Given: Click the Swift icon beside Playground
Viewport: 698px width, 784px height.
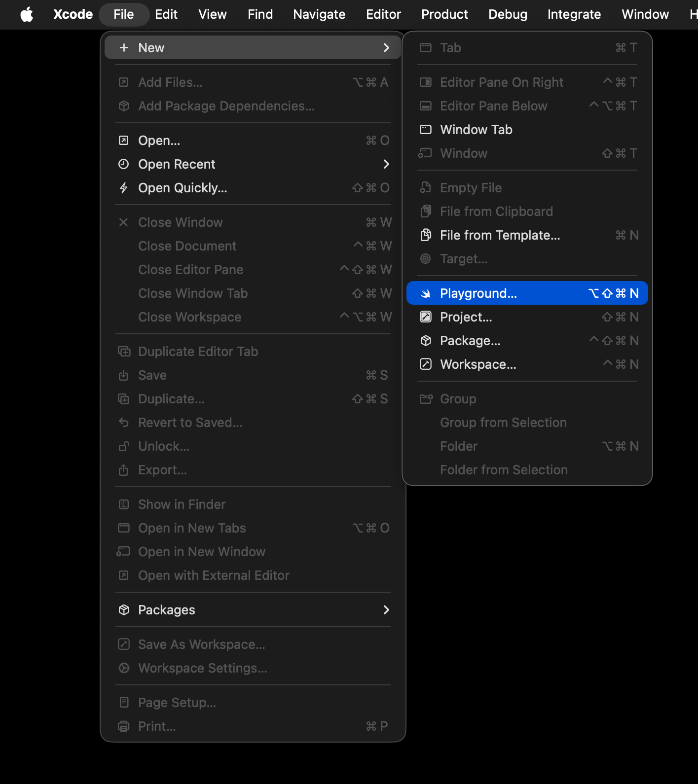Looking at the screenshot, I should tap(425, 293).
